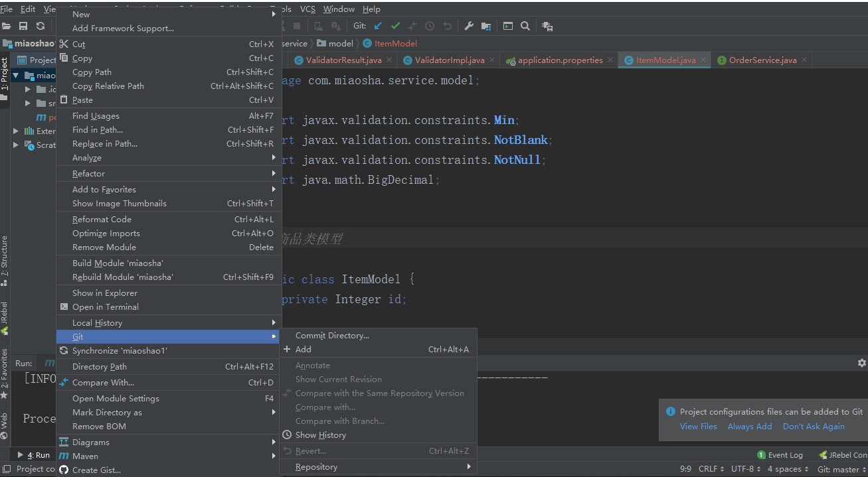
Task: Click the Always Add notification link
Action: click(749, 426)
